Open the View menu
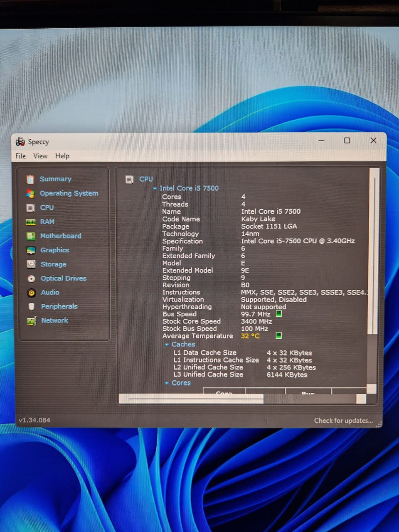 40,156
